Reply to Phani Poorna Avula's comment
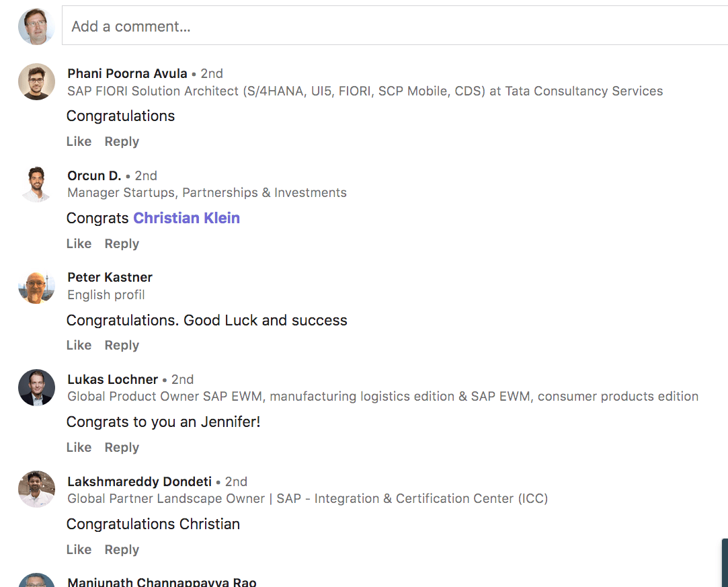The image size is (728, 587). 122,141
